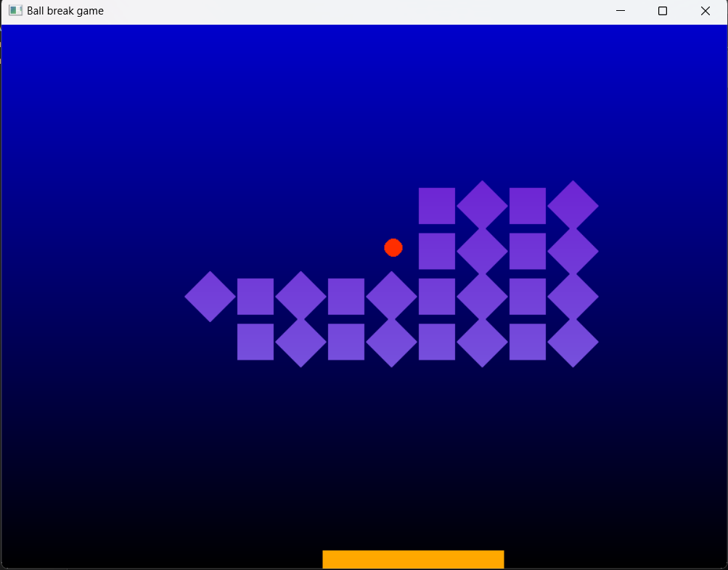Click the diamond brick in the second row
Screen dimensions: 728x570
click(483, 250)
